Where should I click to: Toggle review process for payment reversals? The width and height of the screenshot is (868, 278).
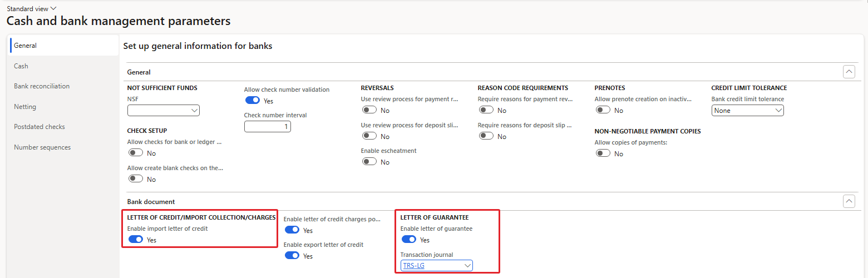pos(369,110)
